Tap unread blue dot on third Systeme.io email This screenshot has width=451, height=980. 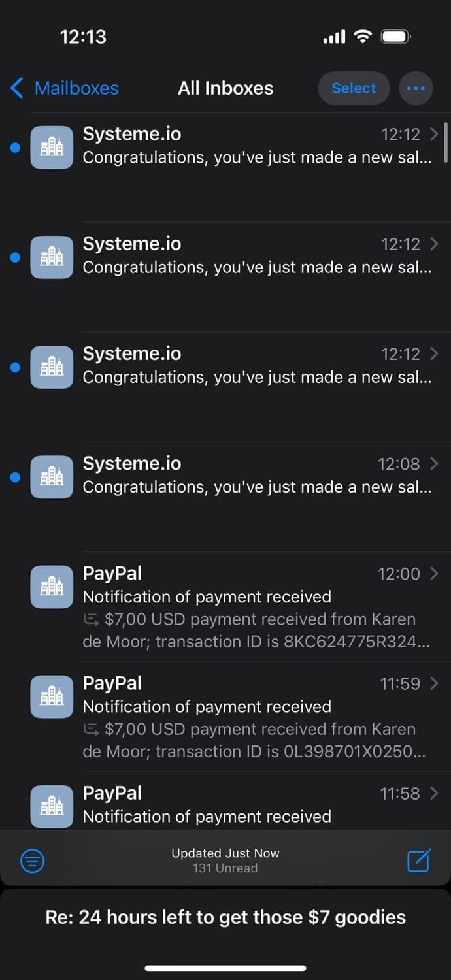coord(16,367)
